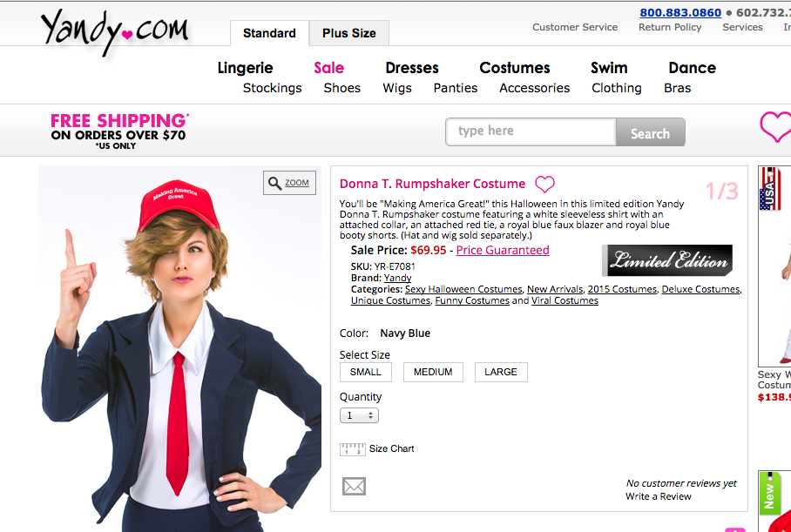Click the envelope email icon
791x532 pixels.
click(354, 486)
